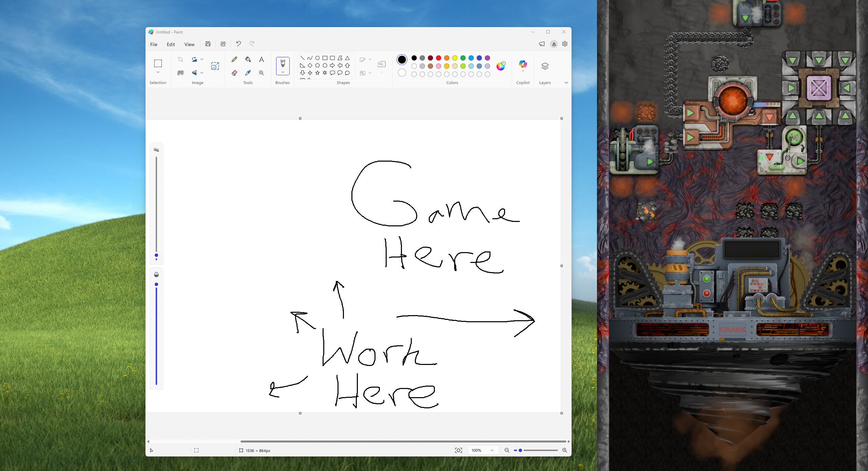The width and height of the screenshot is (868, 471).
Task: Click the Save icon in title bar
Action: [x=208, y=44]
